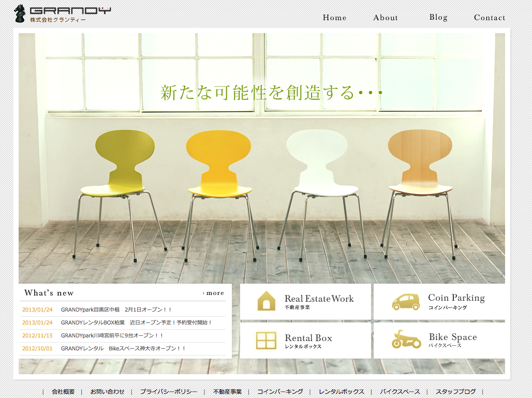Open the Blog menu item
The width and height of the screenshot is (532, 398).
click(438, 17)
